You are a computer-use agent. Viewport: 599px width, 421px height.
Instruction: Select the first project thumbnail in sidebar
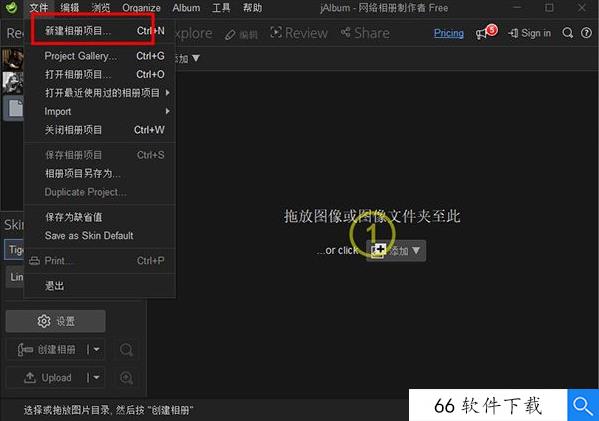[x=13, y=59]
